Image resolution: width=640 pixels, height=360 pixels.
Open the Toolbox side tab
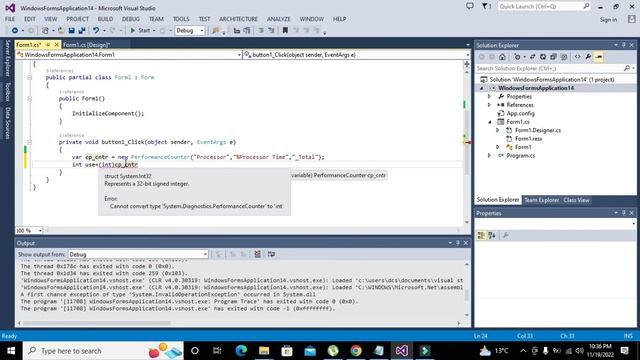pyautogui.click(x=7, y=92)
